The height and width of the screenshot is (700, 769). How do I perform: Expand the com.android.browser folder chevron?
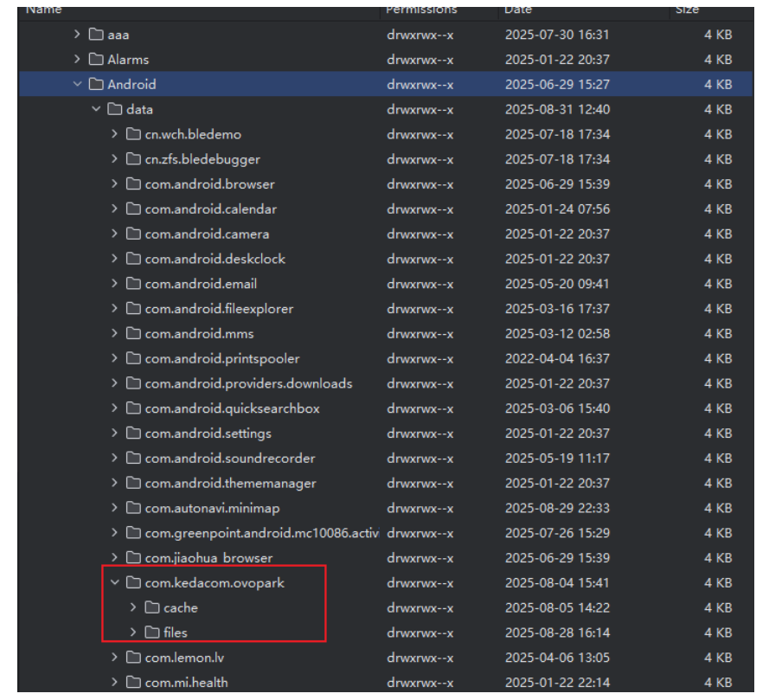114,184
